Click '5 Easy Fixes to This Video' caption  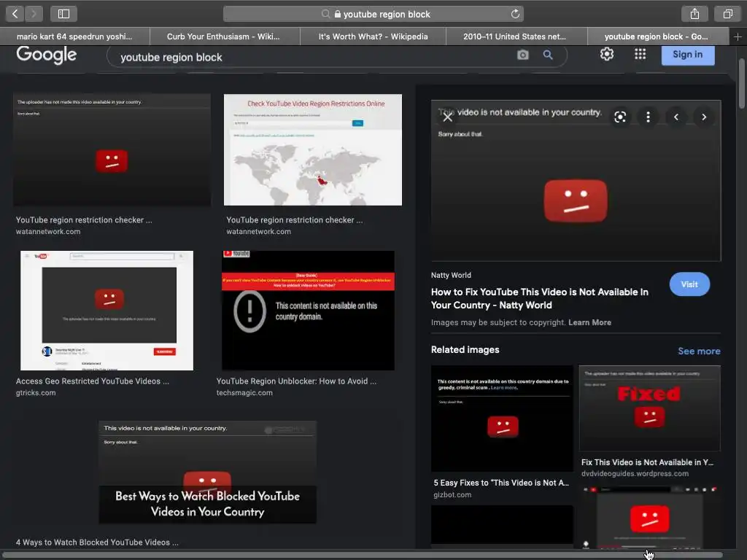[x=501, y=483]
